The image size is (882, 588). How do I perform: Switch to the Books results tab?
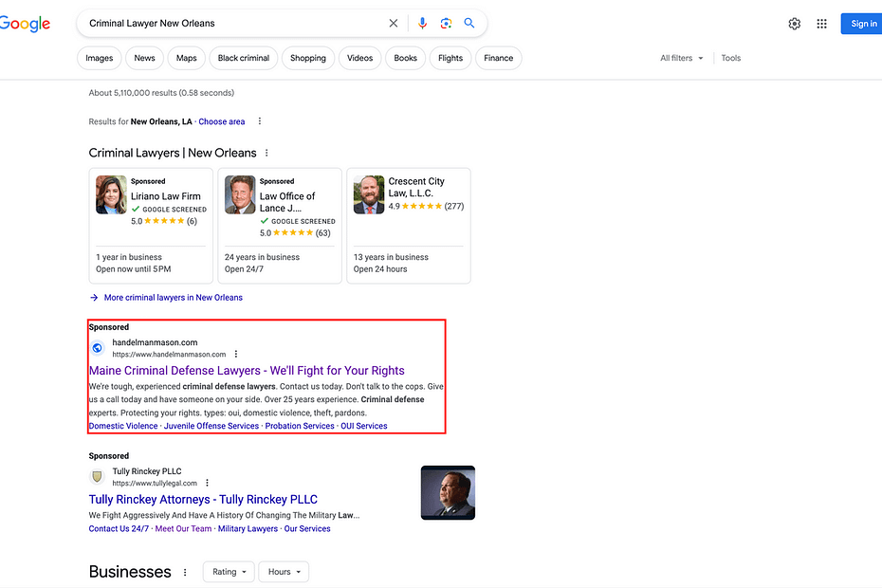406,58
